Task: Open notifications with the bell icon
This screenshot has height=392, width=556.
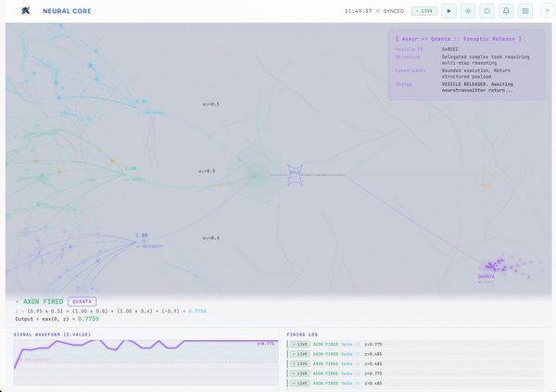Action: pyautogui.click(x=506, y=11)
